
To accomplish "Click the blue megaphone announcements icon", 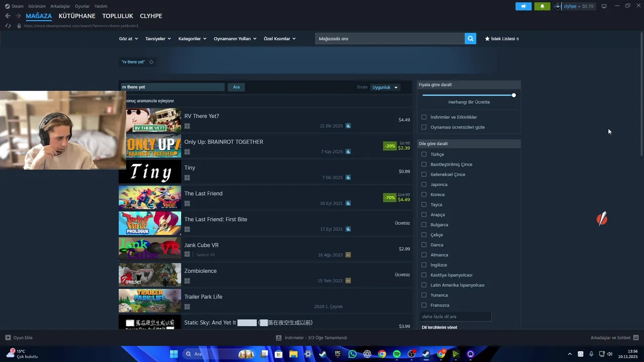I will pos(523,6).
